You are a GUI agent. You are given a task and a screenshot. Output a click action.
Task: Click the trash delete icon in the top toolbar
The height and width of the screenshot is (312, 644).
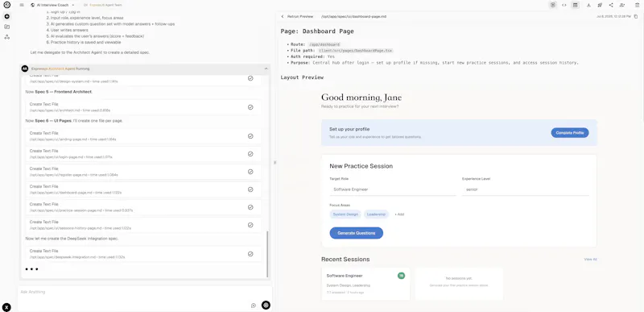[x=637, y=5]
